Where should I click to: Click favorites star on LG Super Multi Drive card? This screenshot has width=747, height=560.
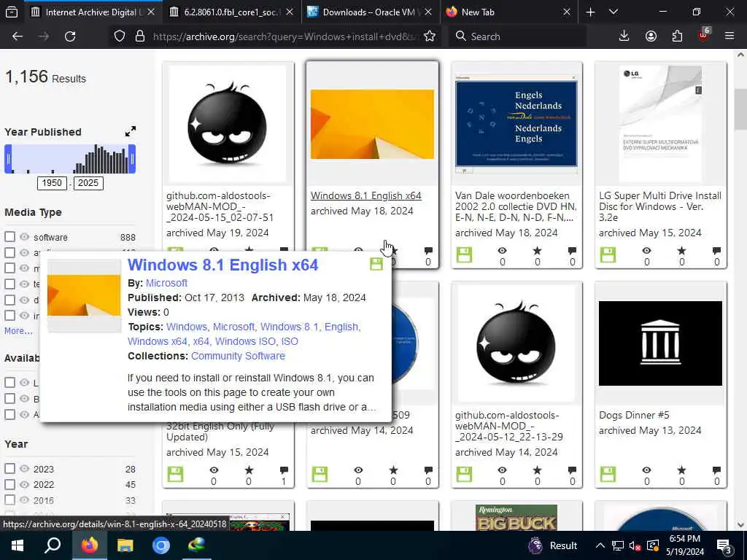click(681, 251)
